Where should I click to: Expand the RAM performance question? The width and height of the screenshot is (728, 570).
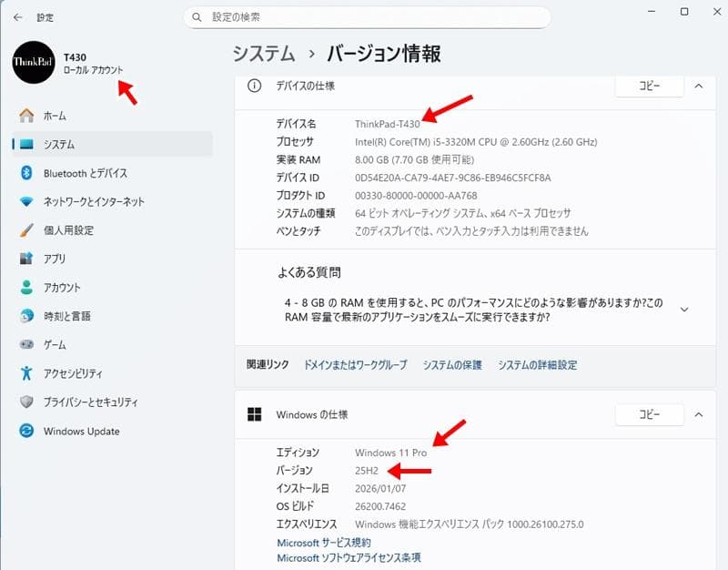pos(684,310)
